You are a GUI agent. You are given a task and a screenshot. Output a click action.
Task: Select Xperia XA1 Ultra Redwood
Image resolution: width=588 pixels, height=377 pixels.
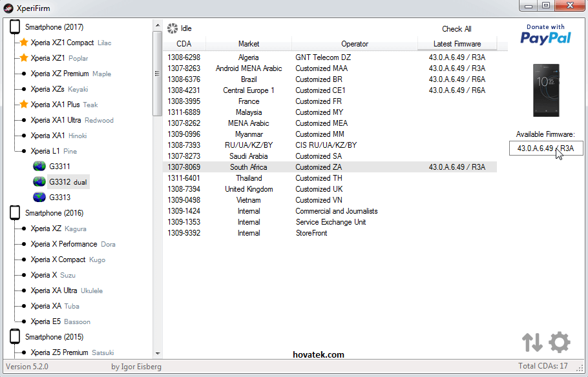72,120
